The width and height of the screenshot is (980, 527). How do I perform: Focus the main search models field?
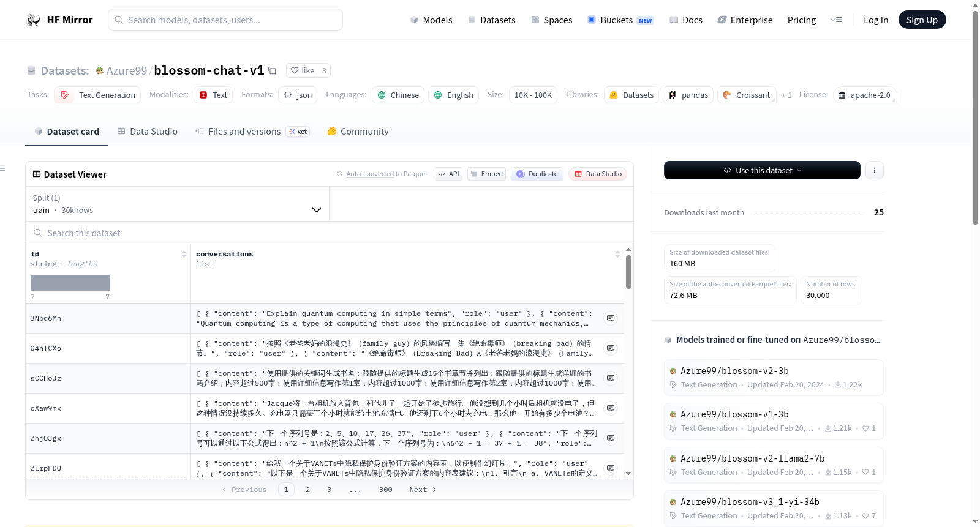point(225,20)
